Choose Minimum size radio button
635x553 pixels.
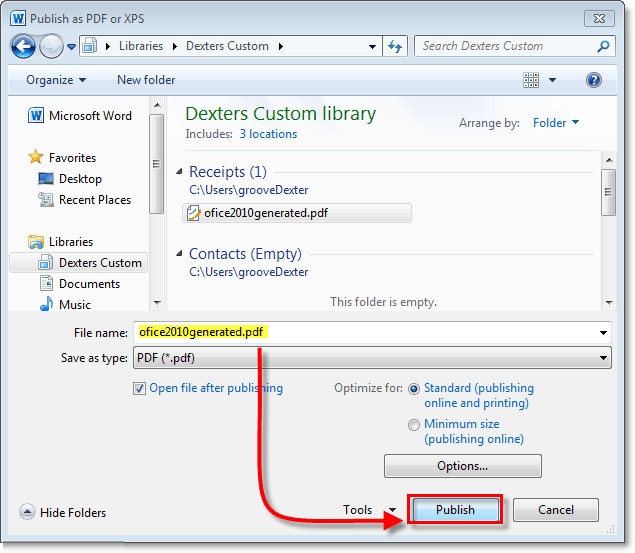(x=414, y=425)
